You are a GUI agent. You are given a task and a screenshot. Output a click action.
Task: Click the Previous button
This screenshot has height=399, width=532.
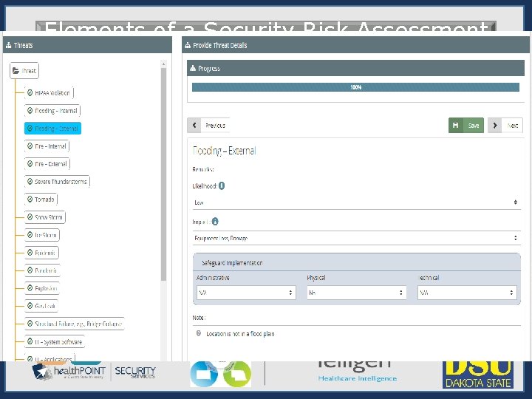click(x=208, y=125)
